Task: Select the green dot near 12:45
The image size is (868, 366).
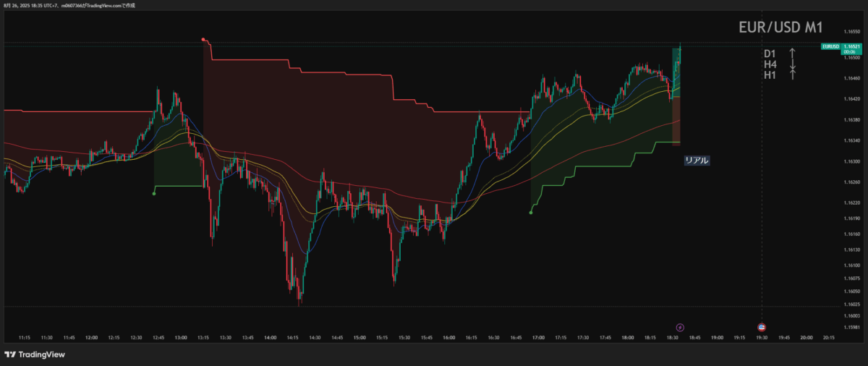Action: pos(154,193)
